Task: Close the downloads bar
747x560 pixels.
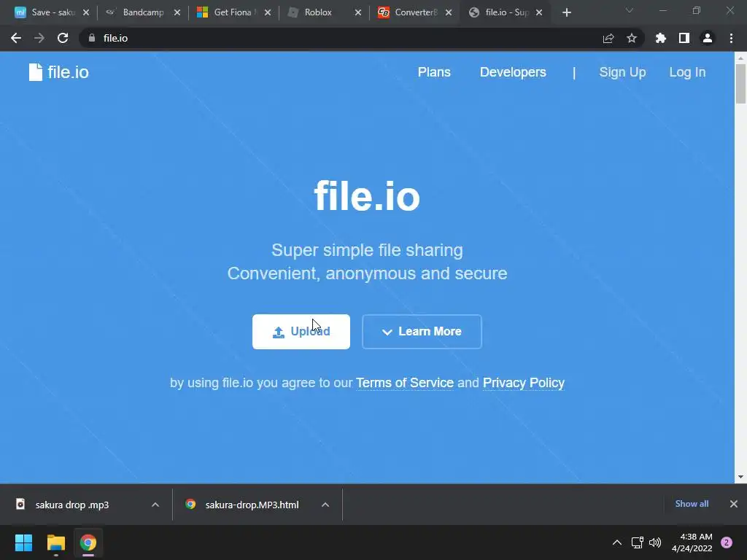Action: pyautogui.click(x=734, y=504)
